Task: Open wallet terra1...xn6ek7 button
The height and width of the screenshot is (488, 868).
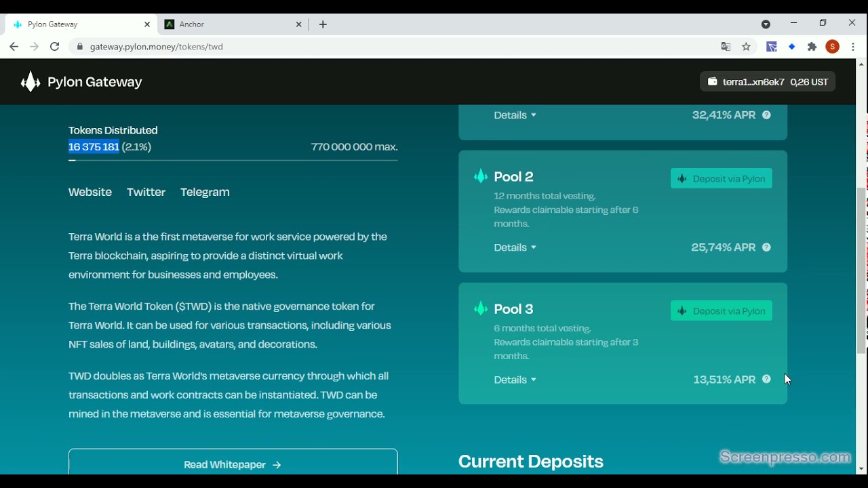Action: click(x=768, y=82)
